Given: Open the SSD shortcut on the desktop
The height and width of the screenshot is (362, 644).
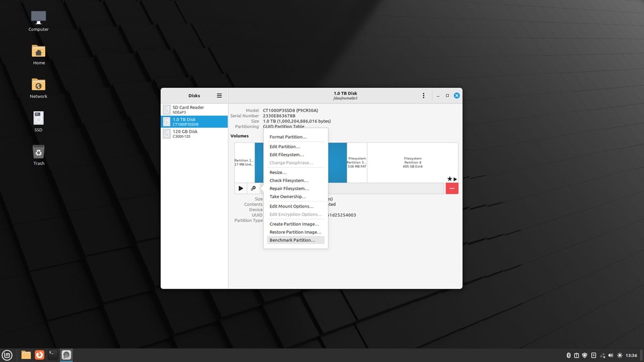Looking at the screenshot, I should [x=38, y=121].
